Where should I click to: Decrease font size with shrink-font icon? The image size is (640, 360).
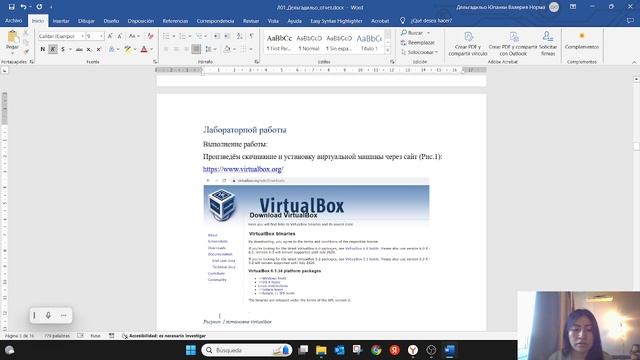pyautogui.click(x=120, y=36)
